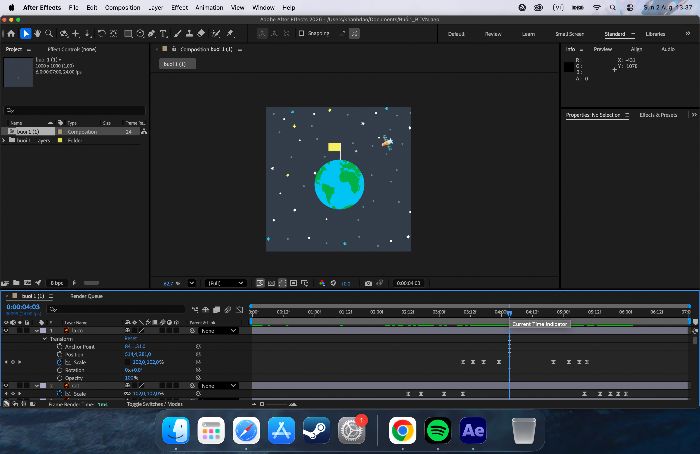Expand the layers folder in Project panel
The image size is (700, 454).
tap(4, 140)
